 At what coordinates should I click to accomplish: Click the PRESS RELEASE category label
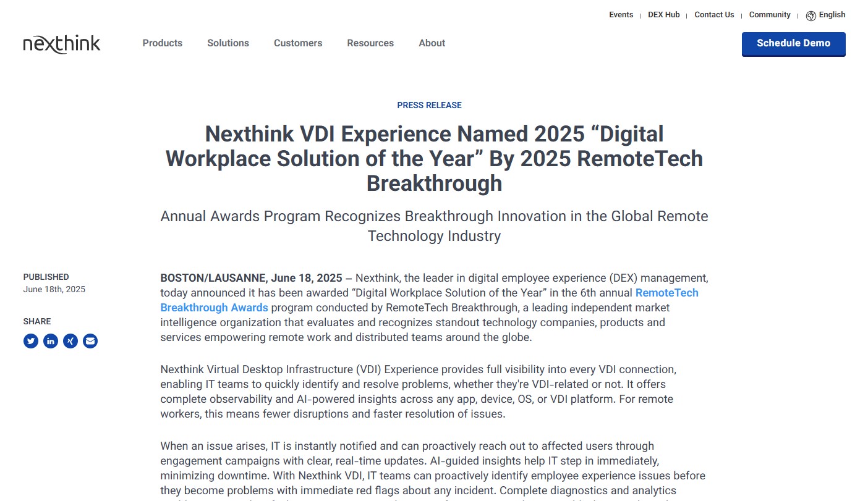coord(430,105)
